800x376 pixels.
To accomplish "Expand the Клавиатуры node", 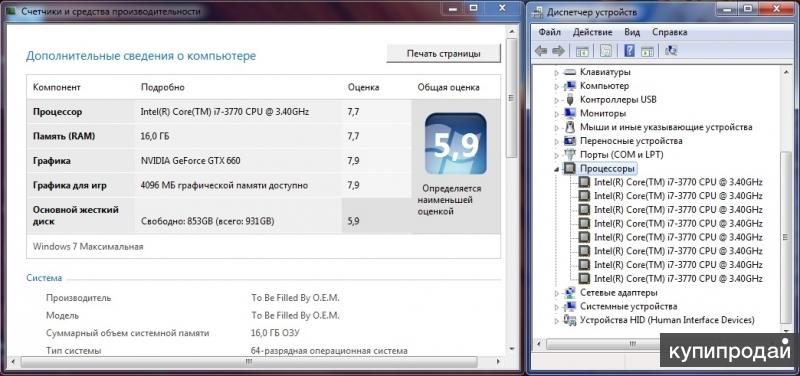I will point(557,72).
